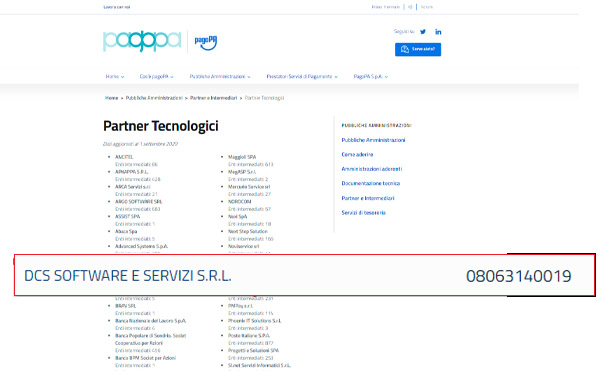This screenshot has height=371, width=601.
Task: Click 'DCS SOFTWARE E SERVIZI S.R.L.' text
Action: coord(128,276)
